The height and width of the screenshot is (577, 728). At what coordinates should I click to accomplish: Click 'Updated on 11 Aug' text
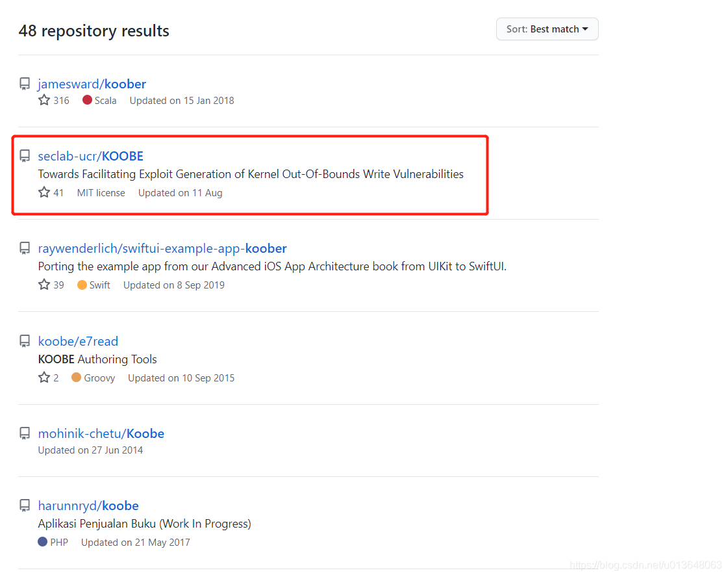(x=180, y=193)
